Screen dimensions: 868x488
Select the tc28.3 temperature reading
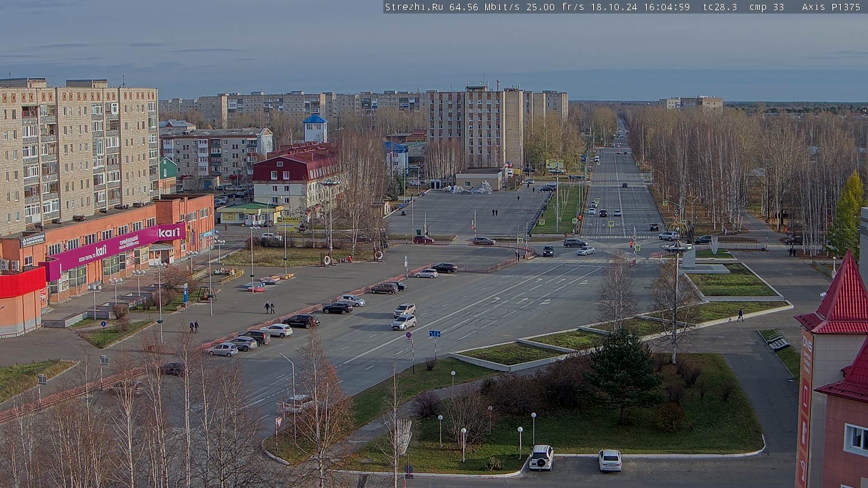click(720, 7)
